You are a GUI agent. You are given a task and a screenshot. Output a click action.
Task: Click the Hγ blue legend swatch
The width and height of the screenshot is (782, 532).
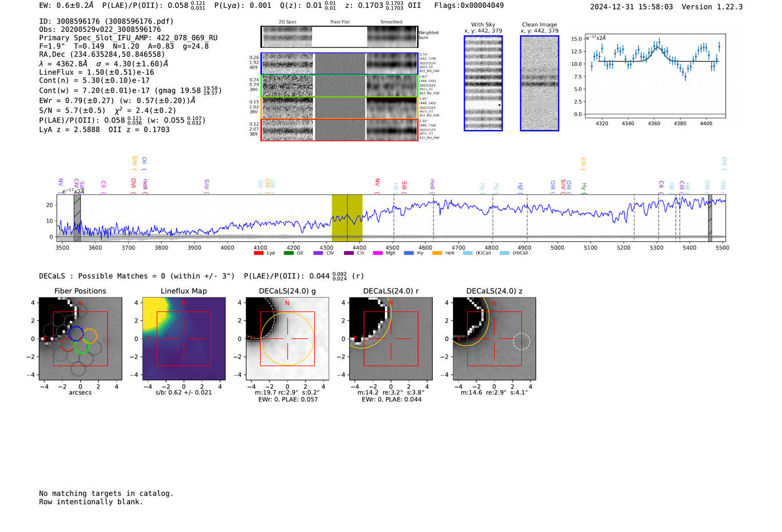pyautogui.click(x=409, y=253)
